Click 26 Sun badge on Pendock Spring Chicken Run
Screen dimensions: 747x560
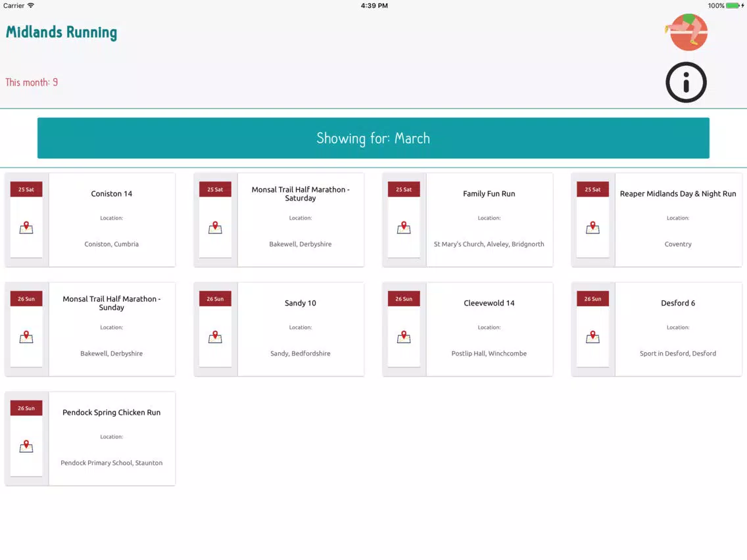coord(26,408)
